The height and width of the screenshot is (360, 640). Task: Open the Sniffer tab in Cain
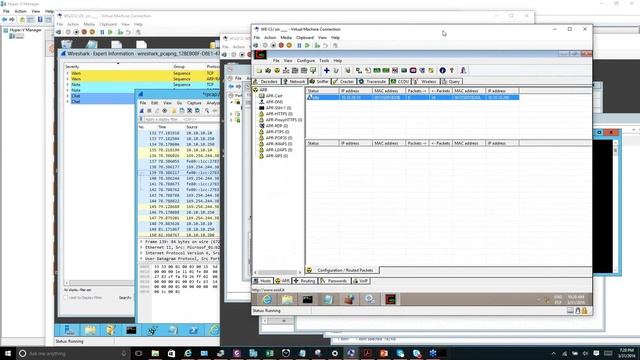click(319, 82)
